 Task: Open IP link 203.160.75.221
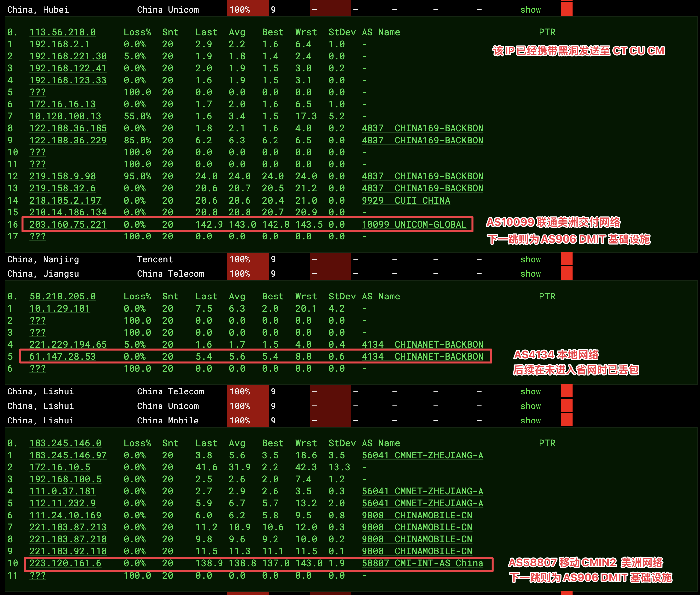click(68, 224)
